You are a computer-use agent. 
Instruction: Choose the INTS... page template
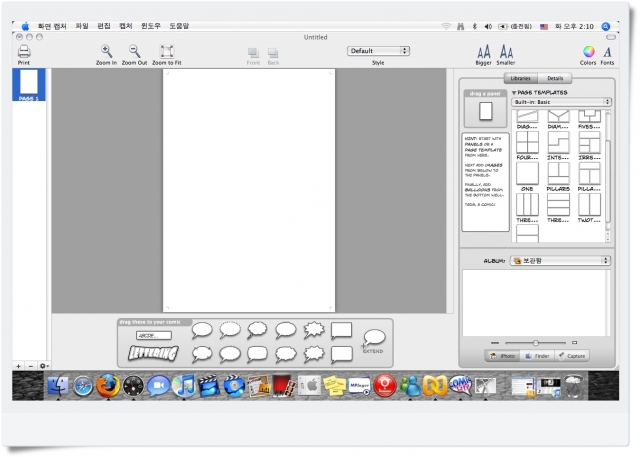[x=558, y=143]
